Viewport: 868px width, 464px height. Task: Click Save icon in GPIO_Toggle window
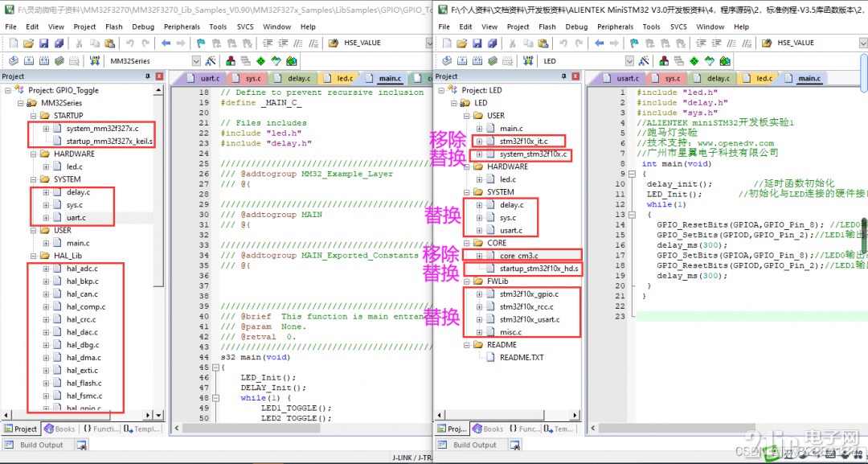click(43, 43)
